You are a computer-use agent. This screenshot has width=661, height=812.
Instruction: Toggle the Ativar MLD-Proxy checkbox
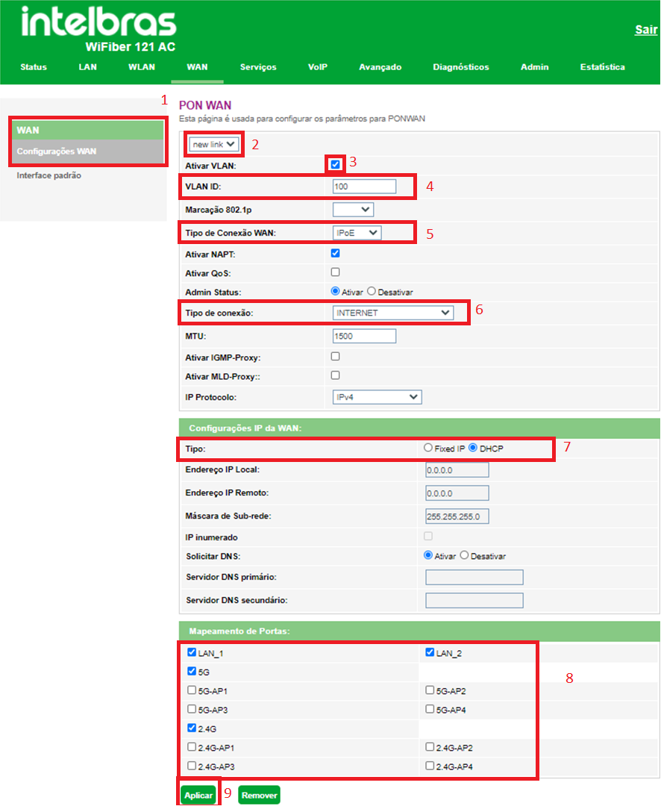(x=336, y=376)
